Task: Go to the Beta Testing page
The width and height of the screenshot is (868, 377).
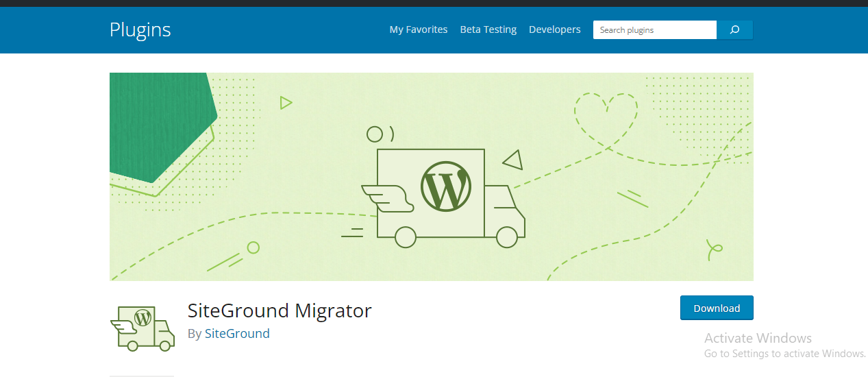Action: tap(488, 29)
